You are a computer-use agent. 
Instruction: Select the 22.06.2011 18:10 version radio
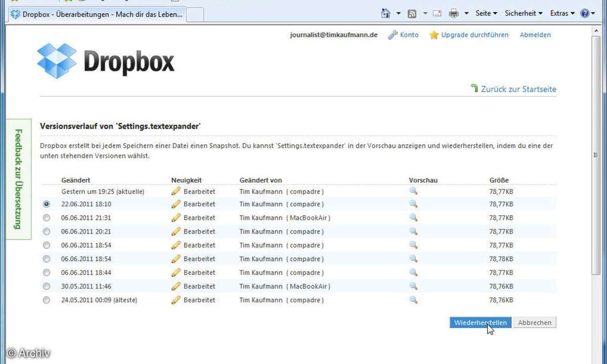(47, 204)
